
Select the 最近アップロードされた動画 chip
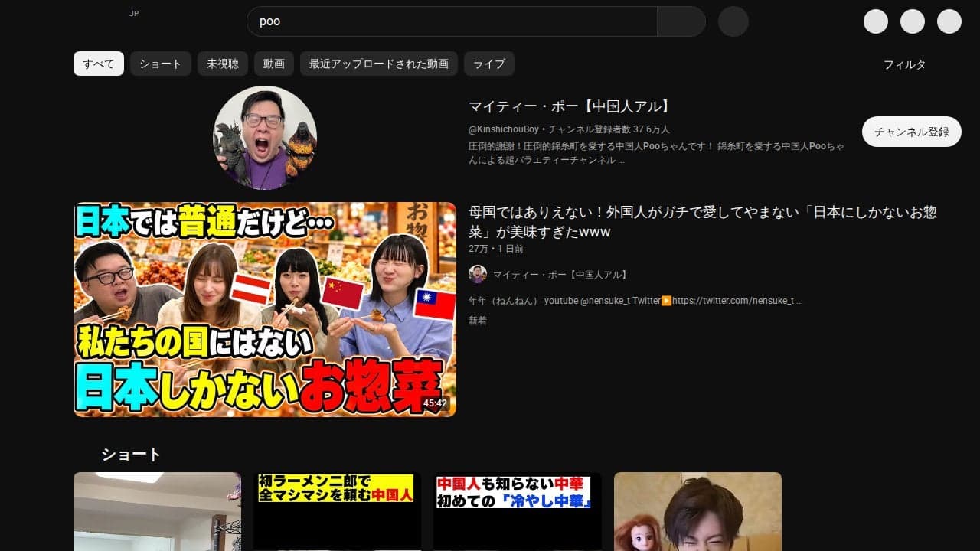pyautogui.click(x=379, y=64)
